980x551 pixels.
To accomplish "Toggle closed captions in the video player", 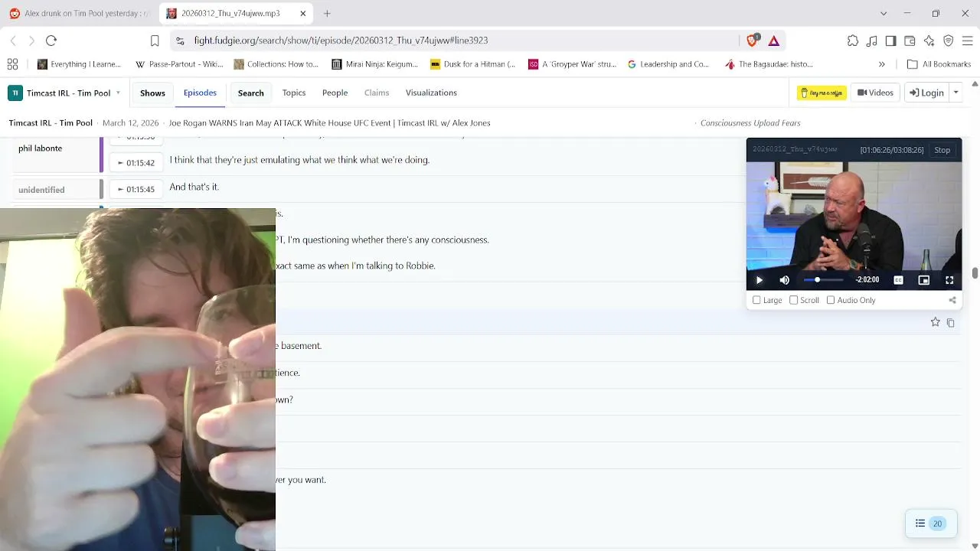I will (898, 280).
